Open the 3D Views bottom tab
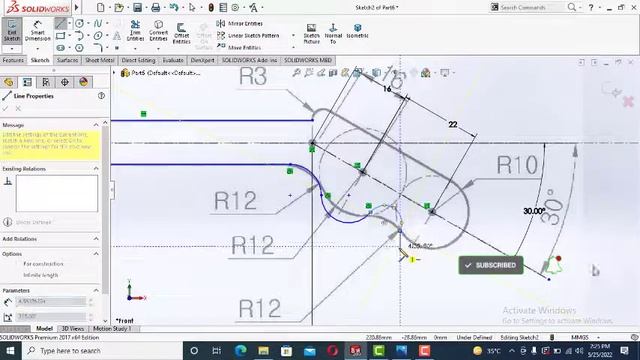640x360 pixels. [x=73, y=329]
